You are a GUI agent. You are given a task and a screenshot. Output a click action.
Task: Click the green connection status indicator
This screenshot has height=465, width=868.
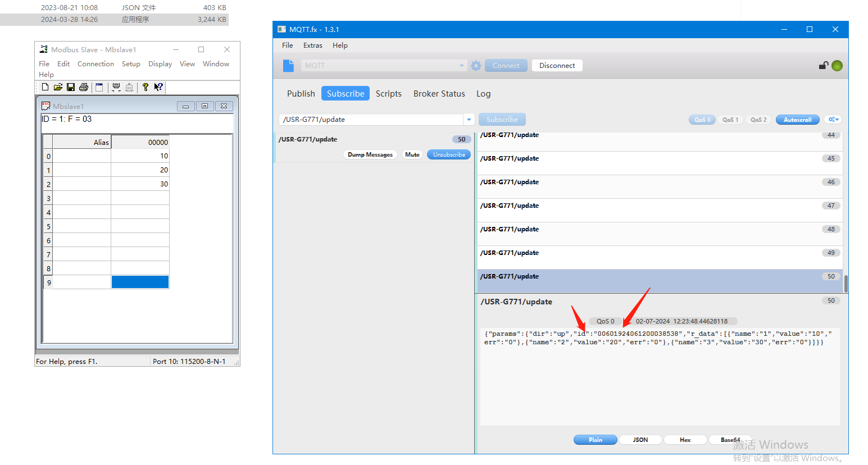coord(837,66)
